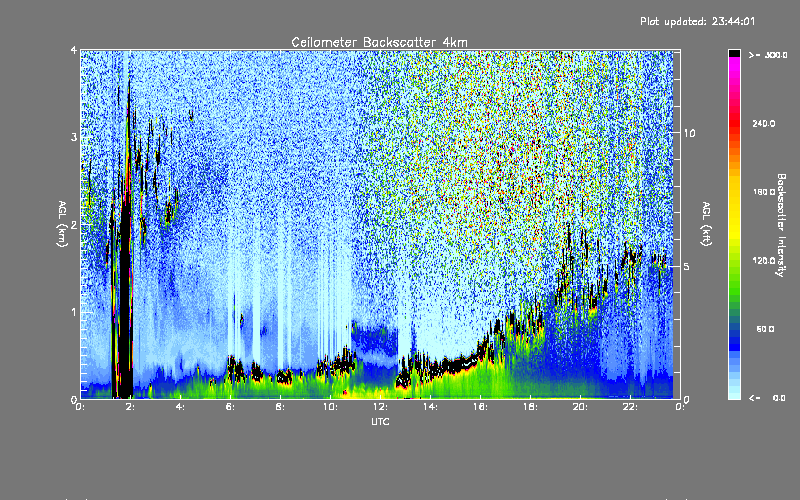This screenshot has height=500, width=800.
Task: Click the '3' tick on the km axis
Action: (x=74, y=137)
